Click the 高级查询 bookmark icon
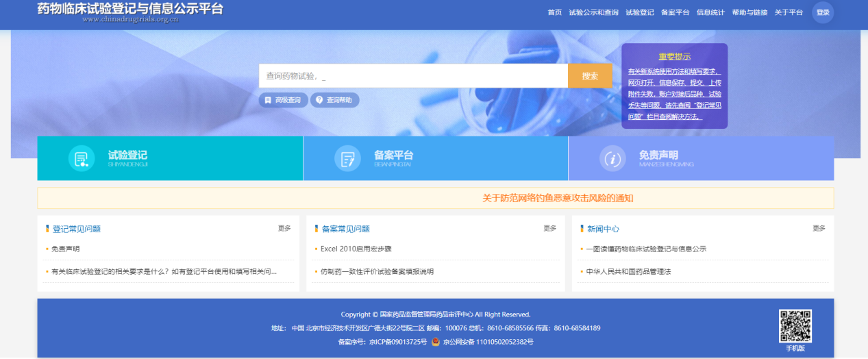 click(x=268, y=100)
